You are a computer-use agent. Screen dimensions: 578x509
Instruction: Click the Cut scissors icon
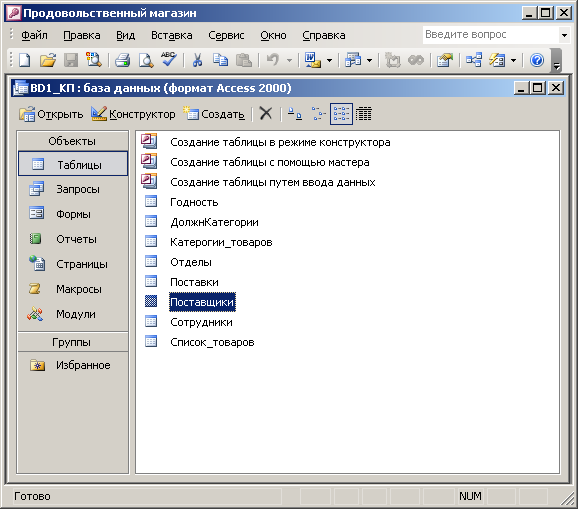(197, 60)
